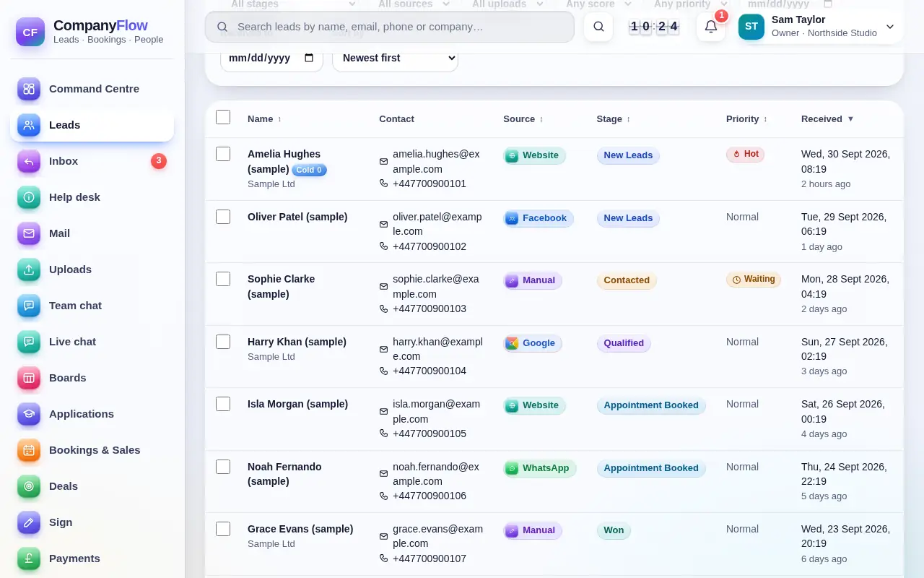Sort table by Received column
The width and height of the screenshot is (924, 578).
click(827, 119)
